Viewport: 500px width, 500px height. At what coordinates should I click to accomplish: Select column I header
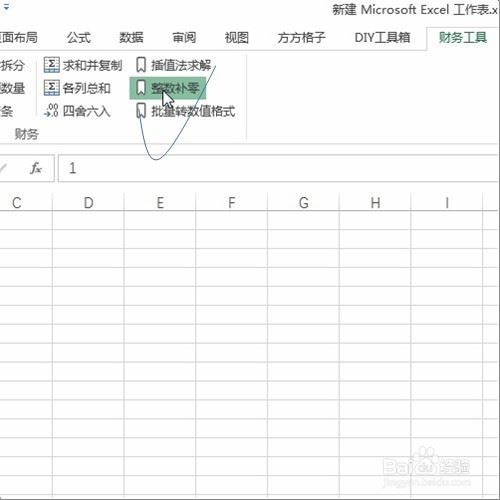click(447, 202)
